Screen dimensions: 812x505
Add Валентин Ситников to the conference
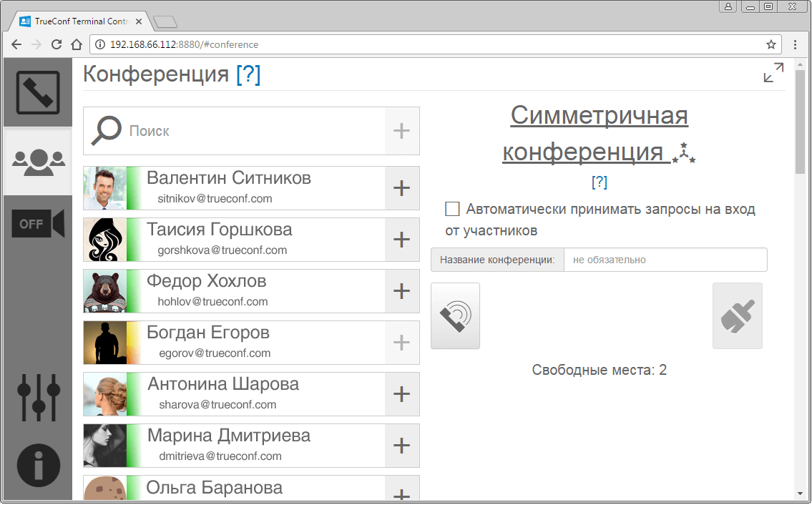coord(402,188)
